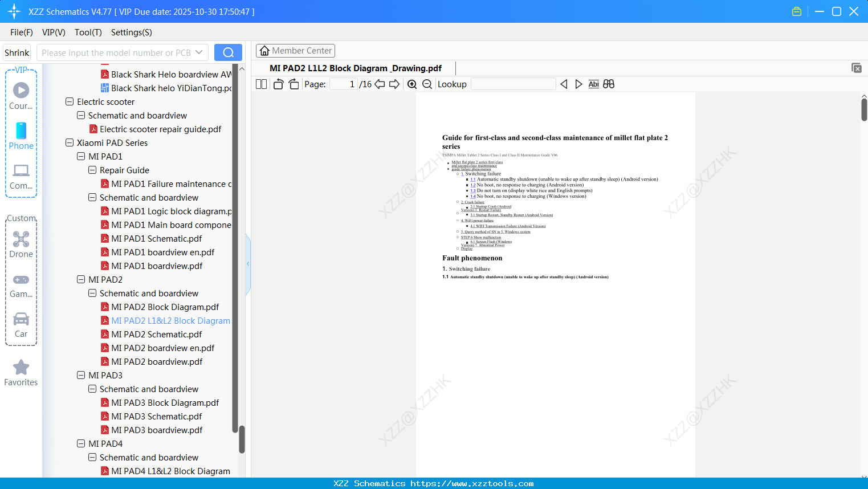Open the Settings(S) menu
The width and height of the screenshot is (868, 489).
(x=132, y=32)
